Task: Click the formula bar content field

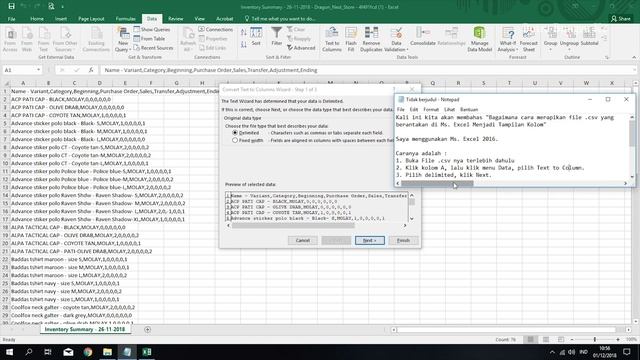Action: 367,70
